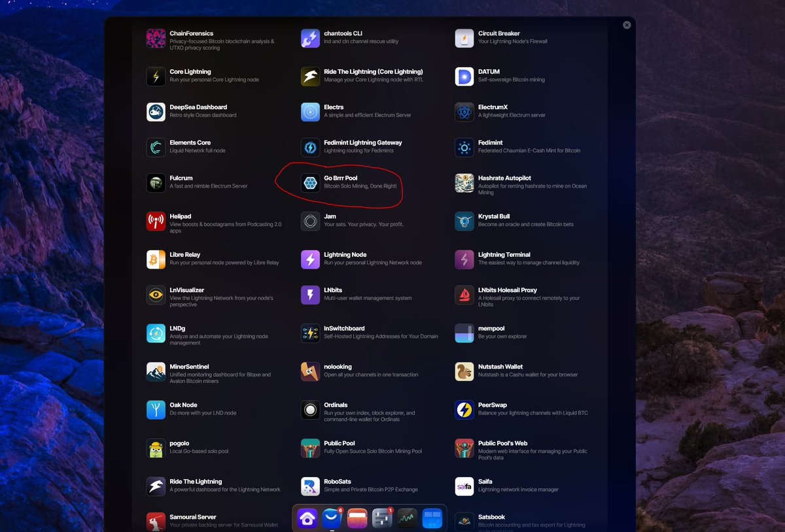Image resolution: width=785 pixels, height=532 pixels.
Task: Click the "Public Pool's Web" title
Action: (502, 443)
